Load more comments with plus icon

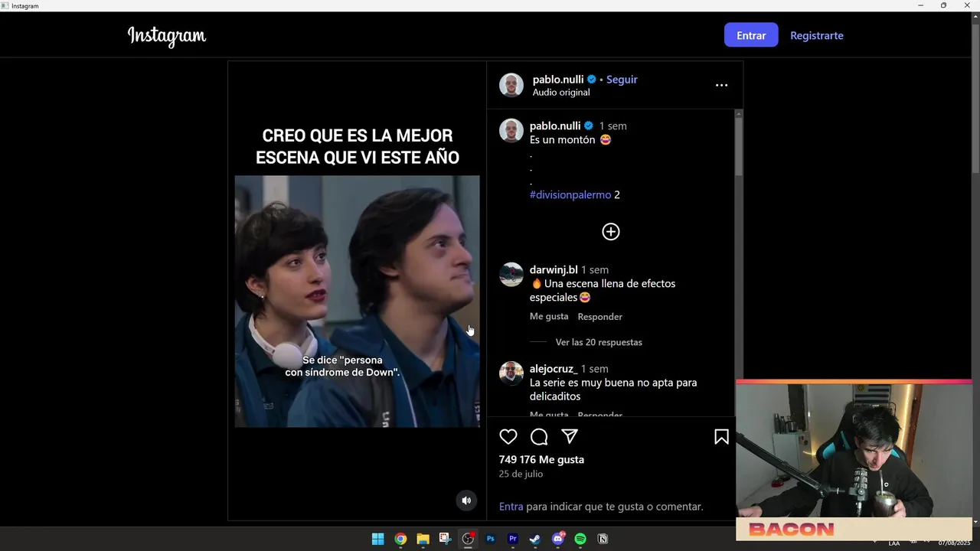610,232
